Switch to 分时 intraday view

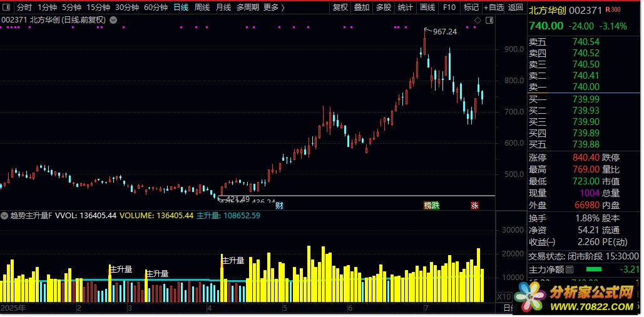[24, 8]
